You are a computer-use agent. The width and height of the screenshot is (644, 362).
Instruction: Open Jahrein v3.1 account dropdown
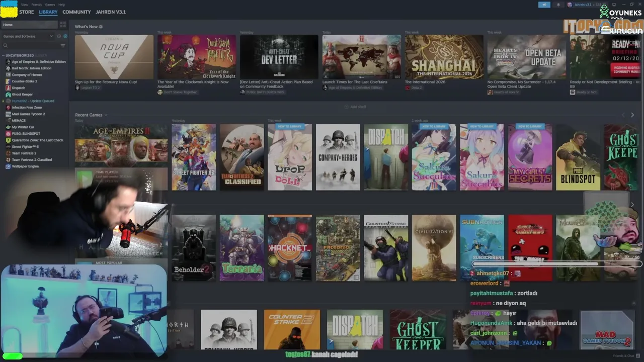tap(586, 5)
